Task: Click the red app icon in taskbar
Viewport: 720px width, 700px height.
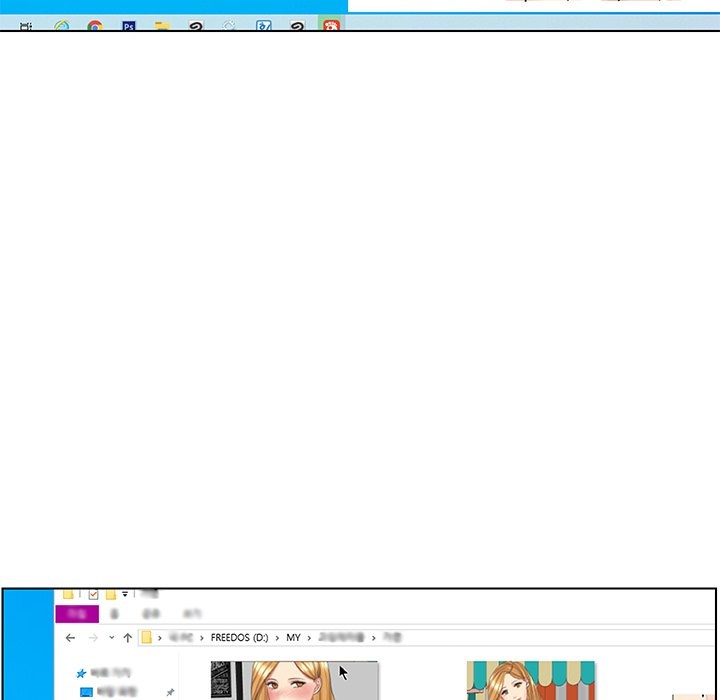Action: (330, 26)
